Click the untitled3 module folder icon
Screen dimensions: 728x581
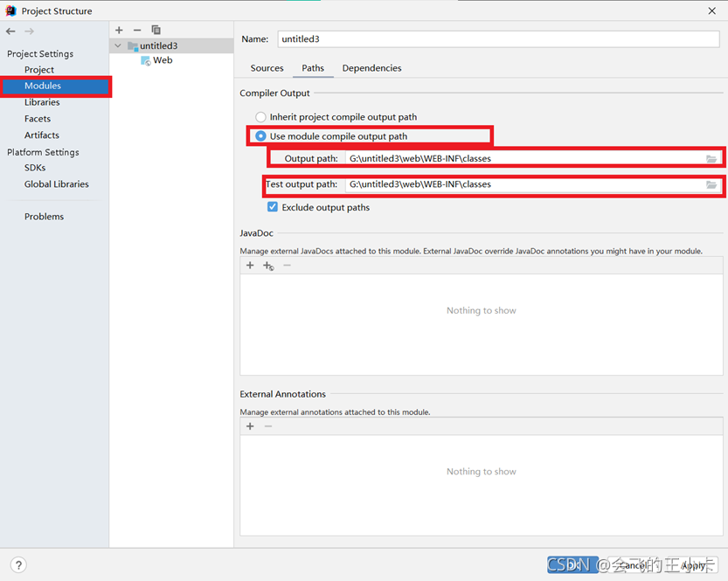pos(133,46)
